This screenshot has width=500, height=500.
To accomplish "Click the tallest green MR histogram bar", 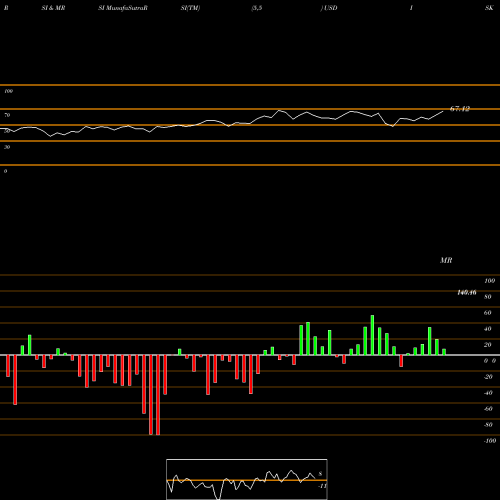I will click(372, 335).
